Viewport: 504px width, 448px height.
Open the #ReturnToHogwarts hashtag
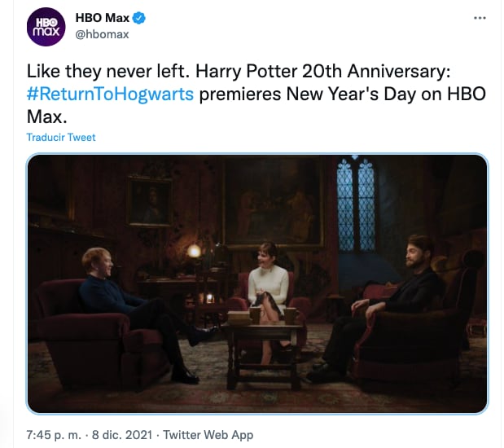tap(110, 93)
